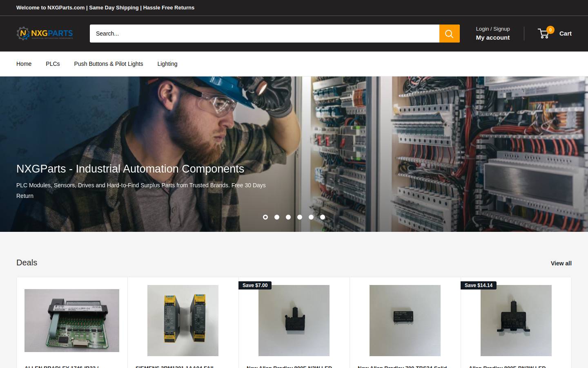Open Push Buttons & Pilot Lights menu
This screenshot has height=368, width=588.
pos(109,64)
